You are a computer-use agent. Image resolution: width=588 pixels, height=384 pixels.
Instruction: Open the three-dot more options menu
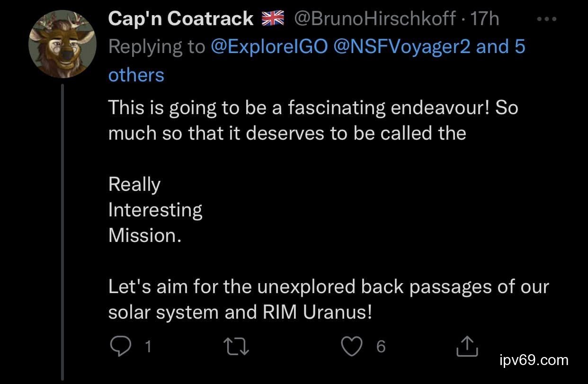(x=548, y=19)
